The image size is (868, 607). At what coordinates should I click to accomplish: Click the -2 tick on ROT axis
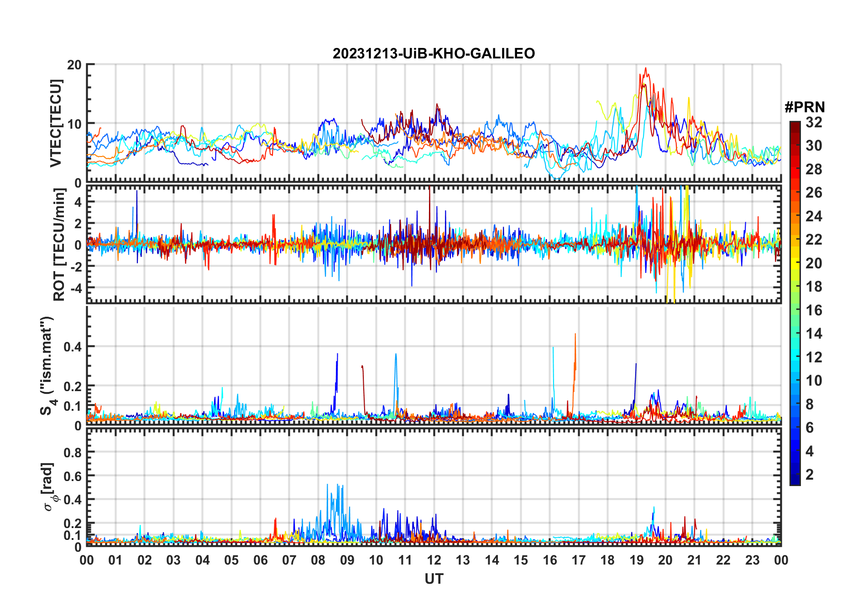pyautogui.click(x=75, y=267)
